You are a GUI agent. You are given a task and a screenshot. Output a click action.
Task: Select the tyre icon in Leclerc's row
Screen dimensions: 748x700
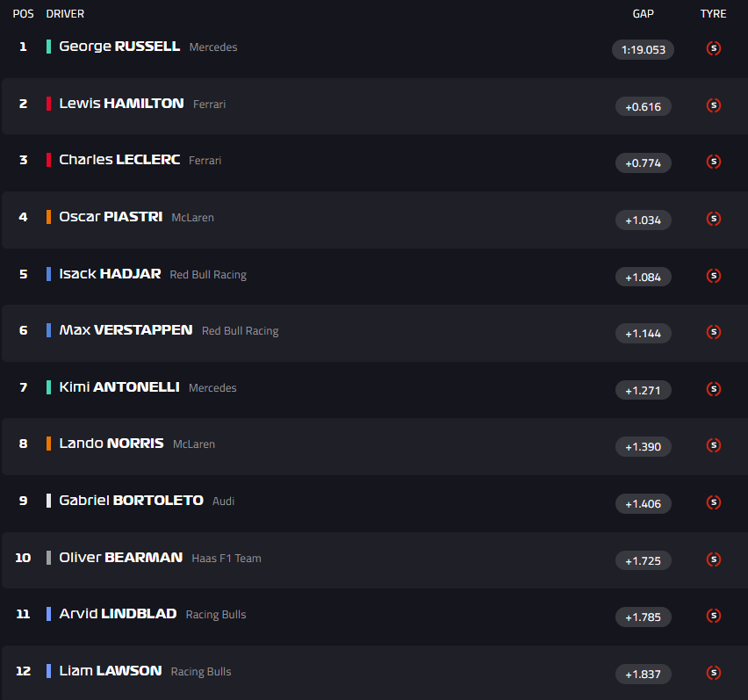pyautogui.click(x=714, y=162)
